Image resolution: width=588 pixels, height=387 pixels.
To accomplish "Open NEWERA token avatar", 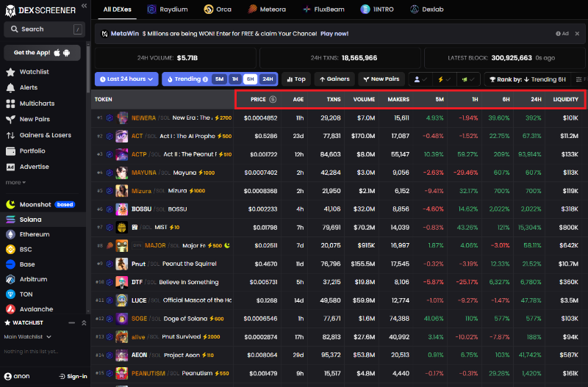I will coord(121,117).
